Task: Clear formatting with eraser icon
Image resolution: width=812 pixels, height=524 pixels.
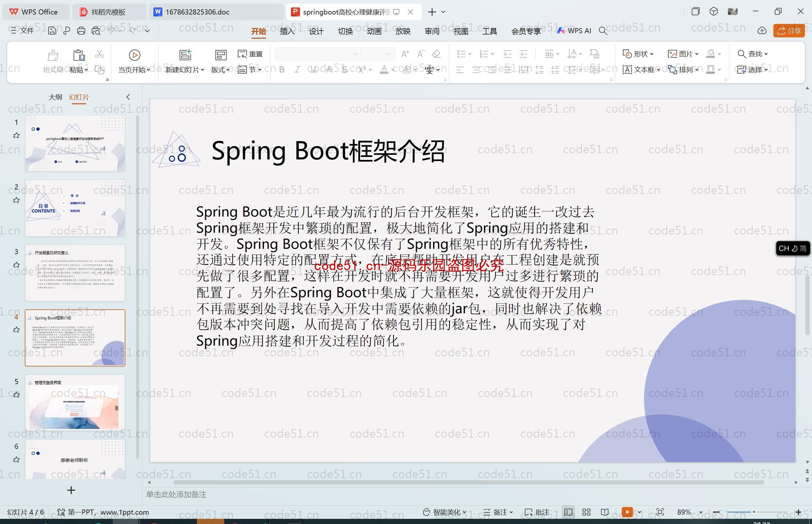Action: pyautogui.click(x=436, y=54)
